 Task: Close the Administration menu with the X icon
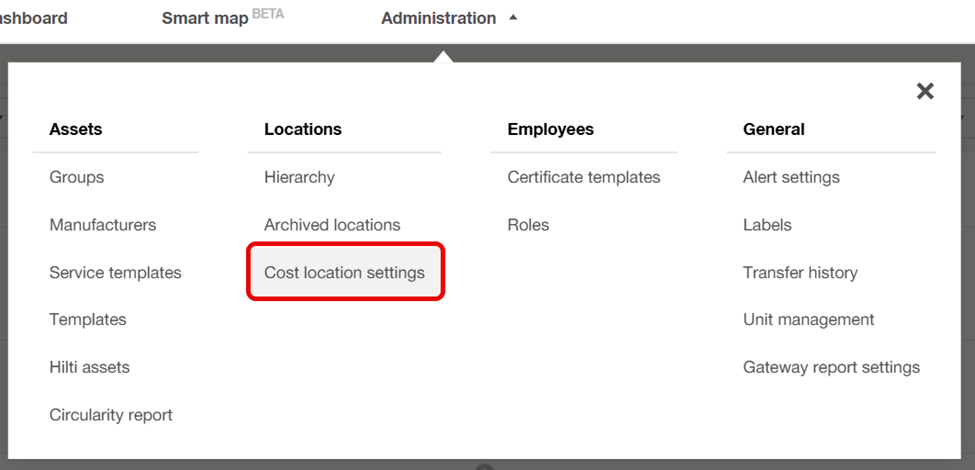(x=925, y=91)
